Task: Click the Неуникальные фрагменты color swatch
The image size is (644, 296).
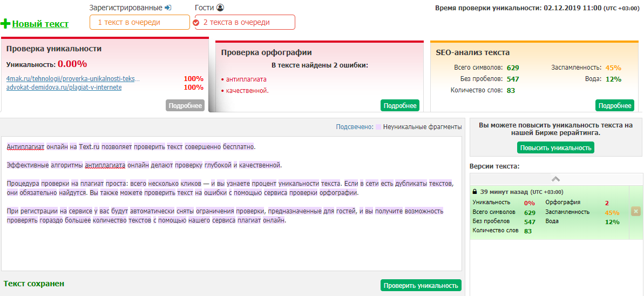Action: tap(378, 127)
